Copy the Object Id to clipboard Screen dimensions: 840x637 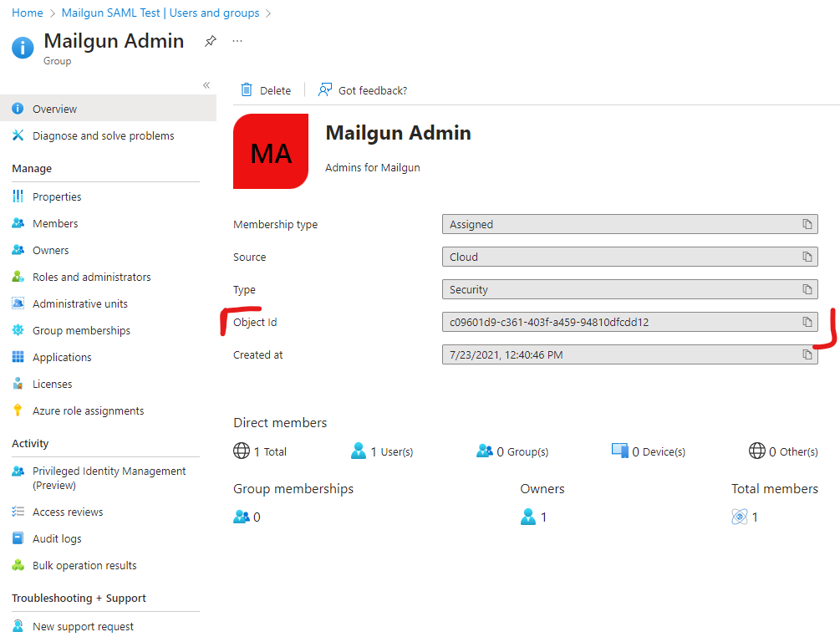pos(807,322)
